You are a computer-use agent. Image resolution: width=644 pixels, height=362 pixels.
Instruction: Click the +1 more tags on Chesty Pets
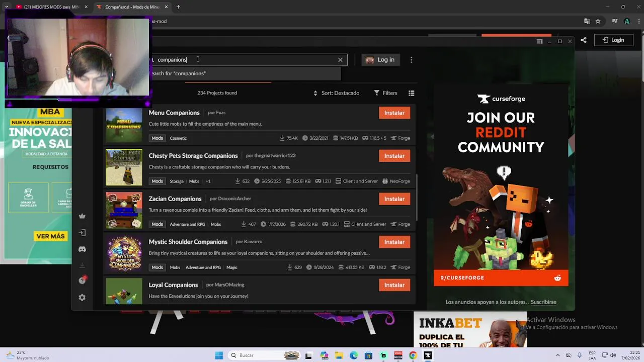click(x=208, y=182)
